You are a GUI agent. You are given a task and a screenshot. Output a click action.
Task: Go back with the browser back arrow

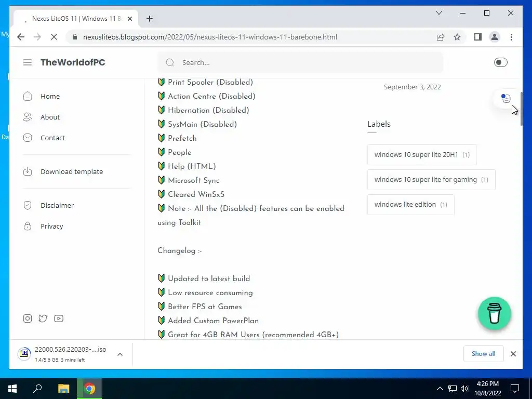pos(21,37)
